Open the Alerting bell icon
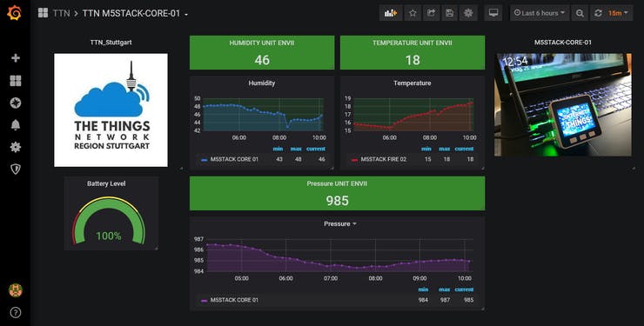644x326 pixels. click(x=15, y=125)
